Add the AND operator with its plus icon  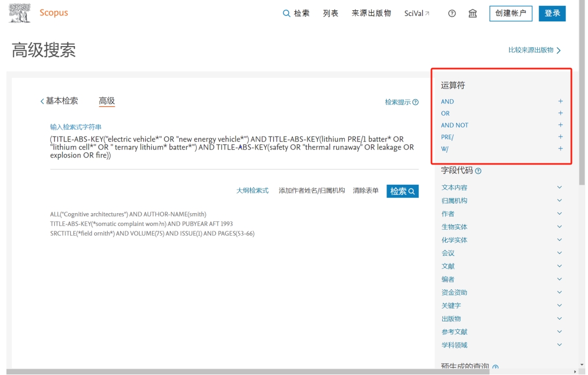(560, 101)
